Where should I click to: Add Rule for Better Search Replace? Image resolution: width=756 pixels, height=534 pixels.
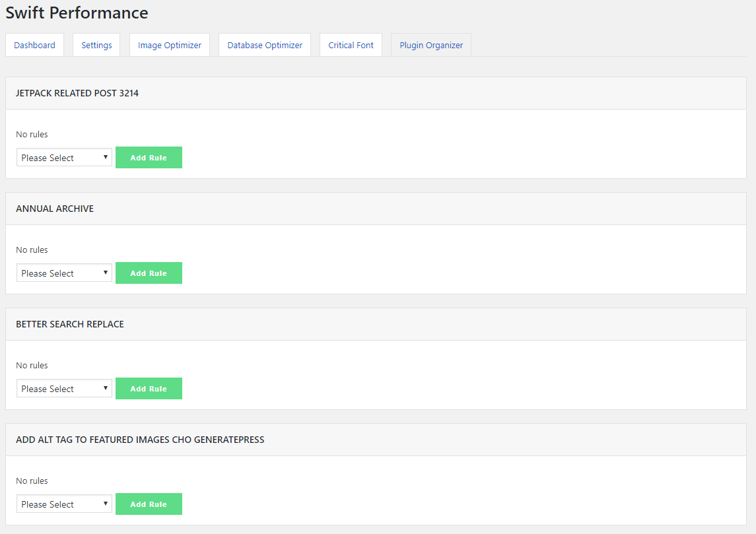click(x=149, y=388)
